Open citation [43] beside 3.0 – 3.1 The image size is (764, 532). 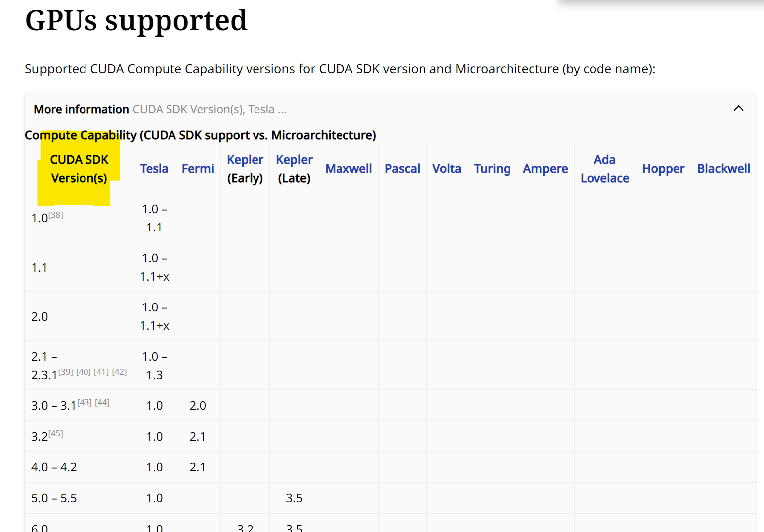[x=85, y=402]
